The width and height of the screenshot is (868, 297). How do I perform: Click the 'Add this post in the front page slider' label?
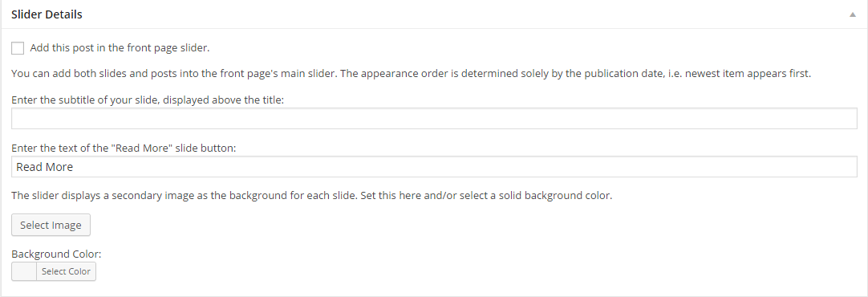tap(120, 47)
